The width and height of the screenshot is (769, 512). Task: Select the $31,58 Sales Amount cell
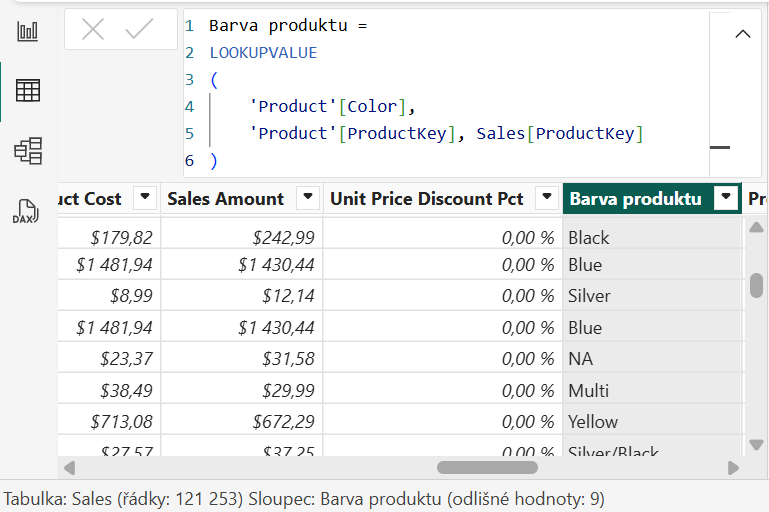click(x=242, y=358)
